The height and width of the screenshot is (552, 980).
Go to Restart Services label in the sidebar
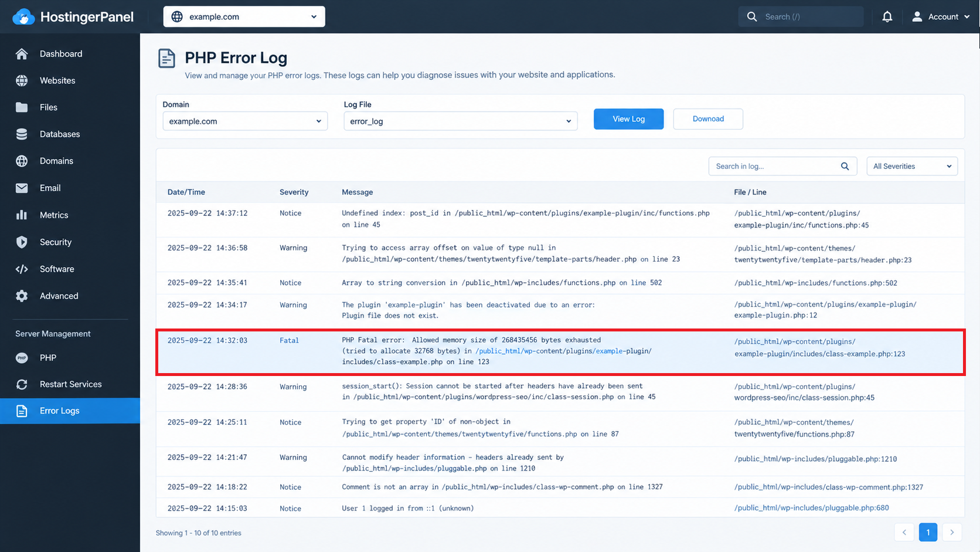(x=71, y=384)
